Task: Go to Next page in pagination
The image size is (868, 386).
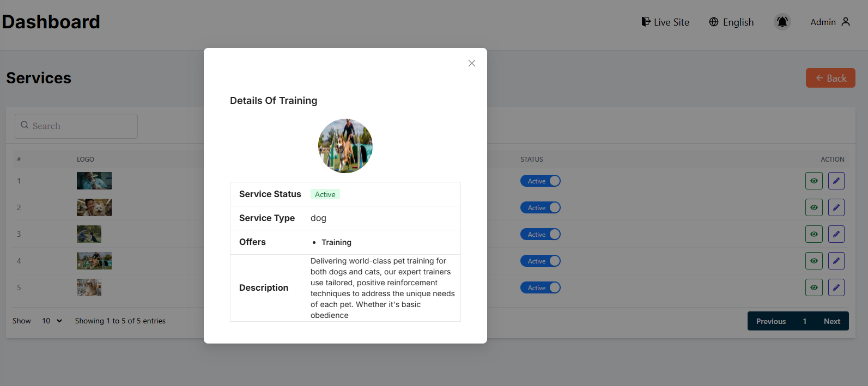Action: [831, 321]
